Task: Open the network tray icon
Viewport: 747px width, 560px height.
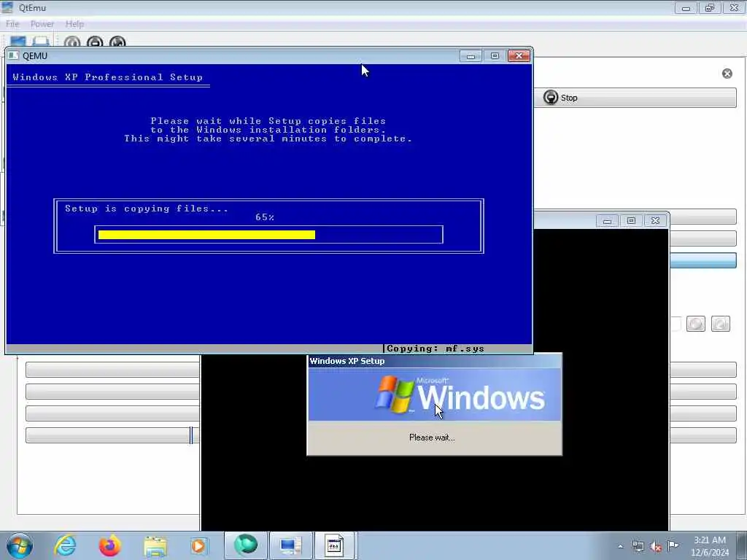Action: (x=638, y=546)
